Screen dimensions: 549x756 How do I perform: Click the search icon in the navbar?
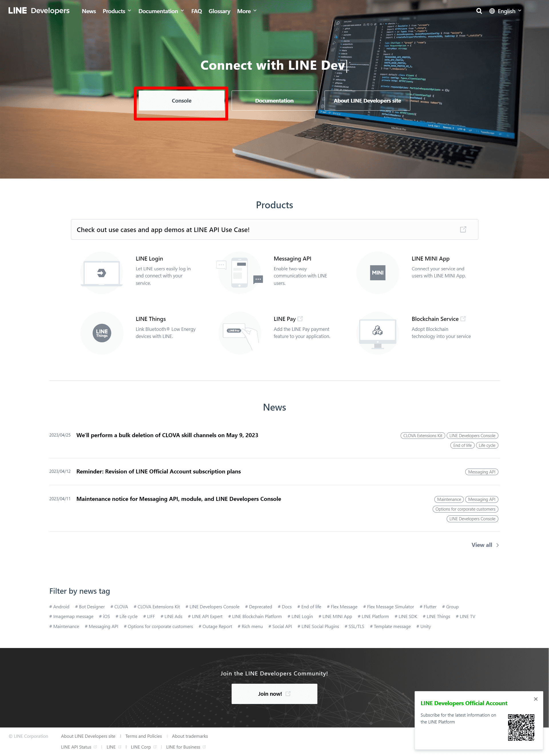point(480,11)
